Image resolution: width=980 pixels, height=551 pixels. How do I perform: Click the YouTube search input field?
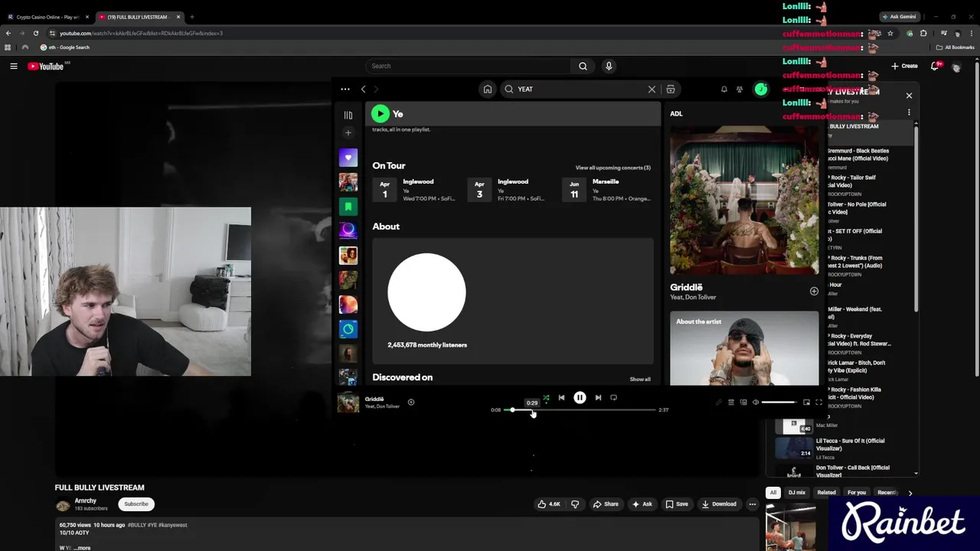point(469,66)
